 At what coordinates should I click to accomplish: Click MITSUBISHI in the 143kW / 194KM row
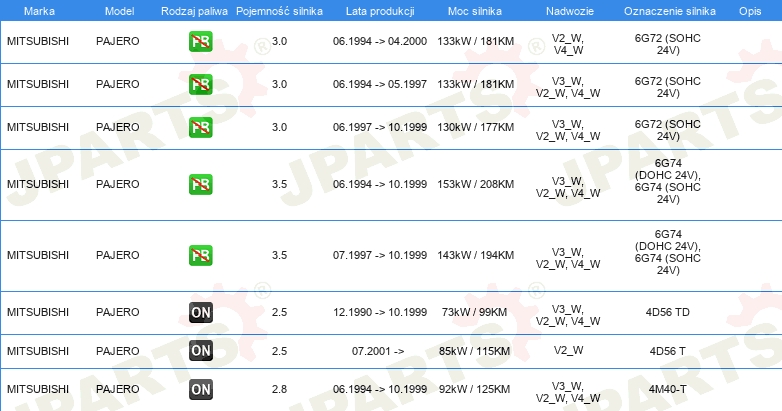(x=38, y=255)
